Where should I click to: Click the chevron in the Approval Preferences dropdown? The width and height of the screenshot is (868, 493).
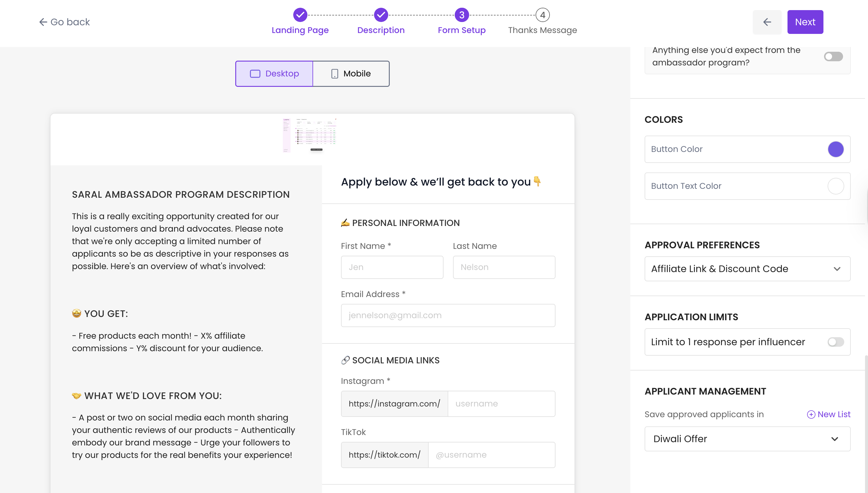(837, 269)
